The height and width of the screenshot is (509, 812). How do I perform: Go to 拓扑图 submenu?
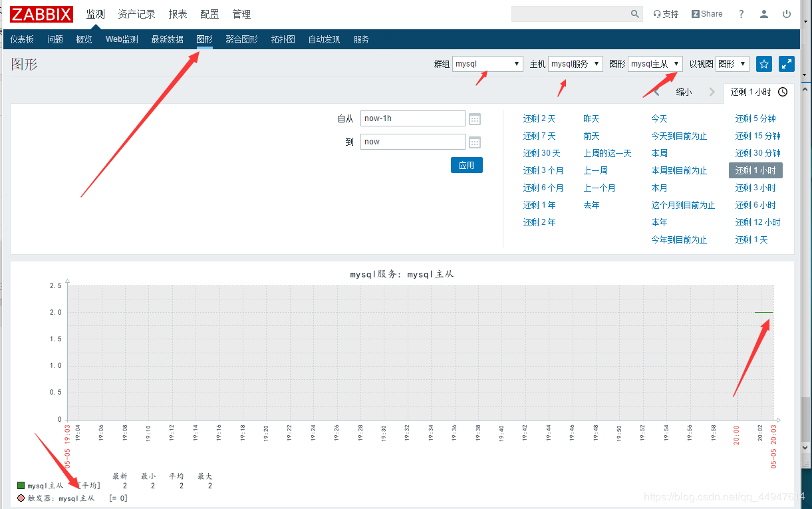pyautogui.click(x=283, y=39)
